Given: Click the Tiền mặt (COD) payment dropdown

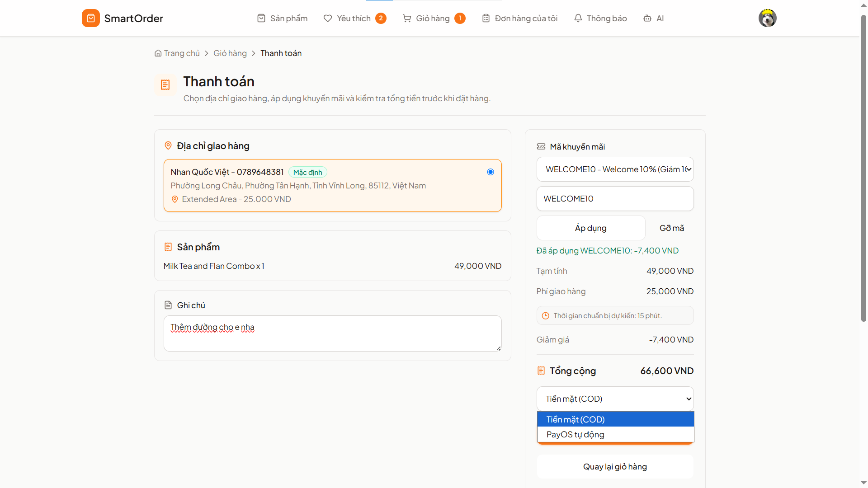Looking at the screenshot, I should 615,399.
